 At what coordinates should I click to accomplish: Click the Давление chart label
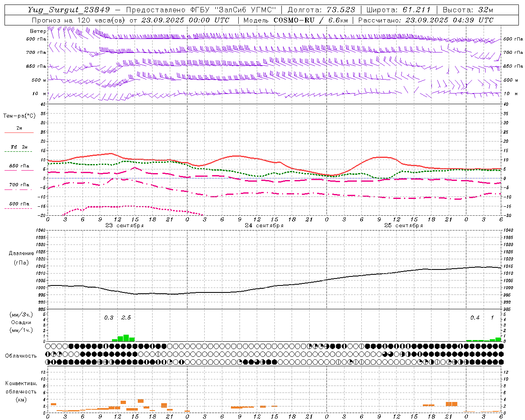tap(21, 253)
